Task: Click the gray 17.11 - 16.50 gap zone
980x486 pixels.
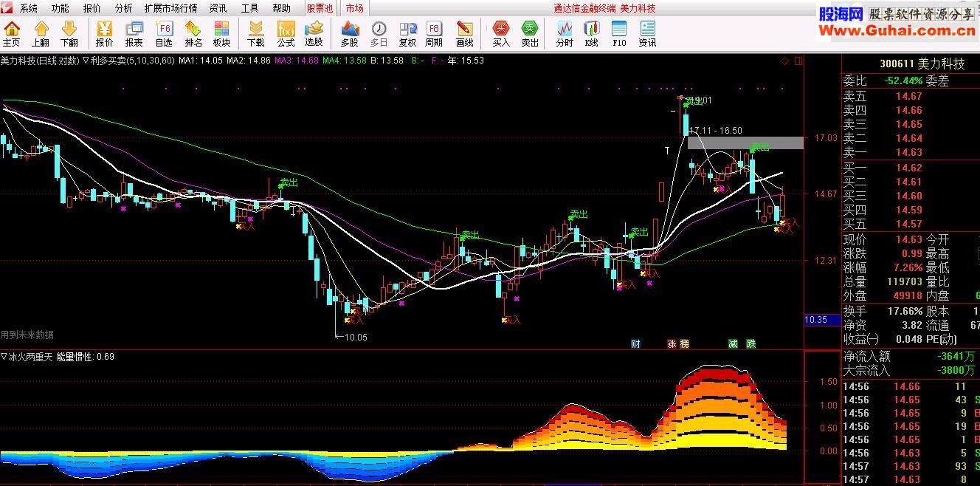Action: 745,143
